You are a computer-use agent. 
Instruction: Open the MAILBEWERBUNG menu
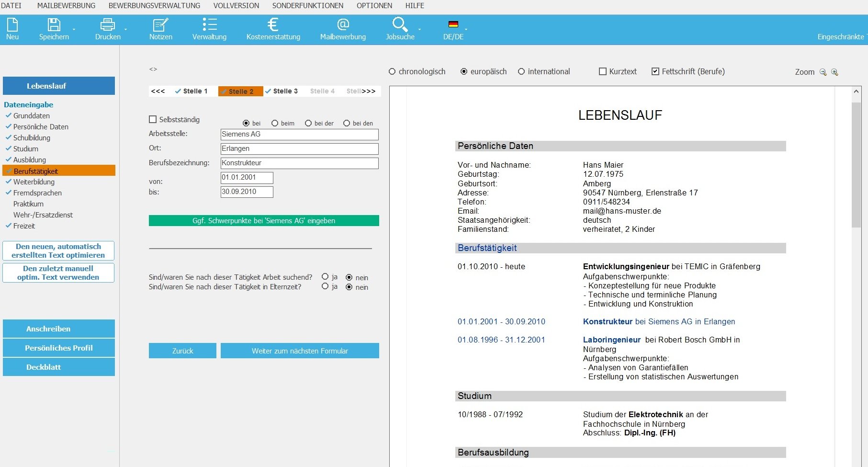point(66,6)
